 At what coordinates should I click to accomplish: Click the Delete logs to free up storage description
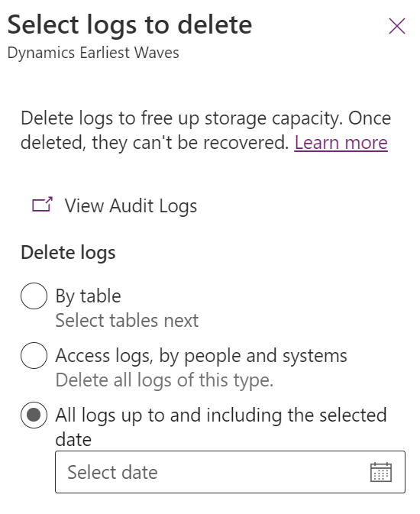coord(205,131)
